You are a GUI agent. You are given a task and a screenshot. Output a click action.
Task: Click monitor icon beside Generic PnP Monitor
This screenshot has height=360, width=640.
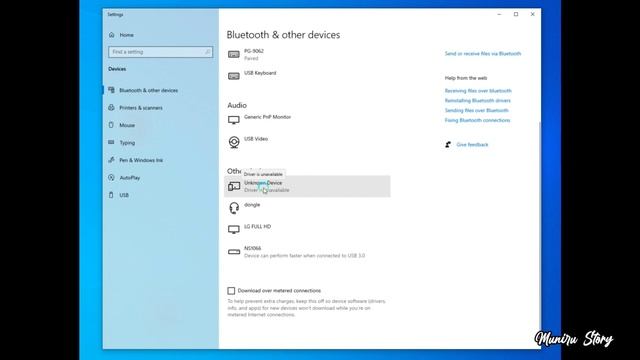coord(234,120)
